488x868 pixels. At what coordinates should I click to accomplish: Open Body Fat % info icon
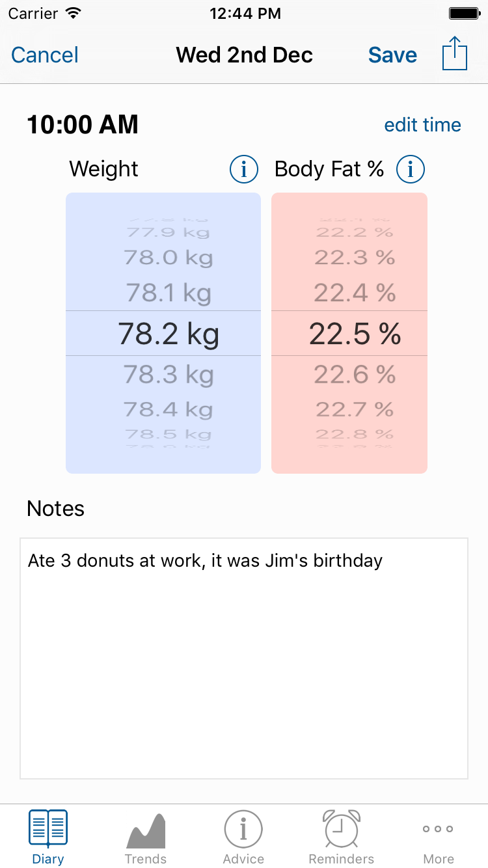tap(411, 169)
